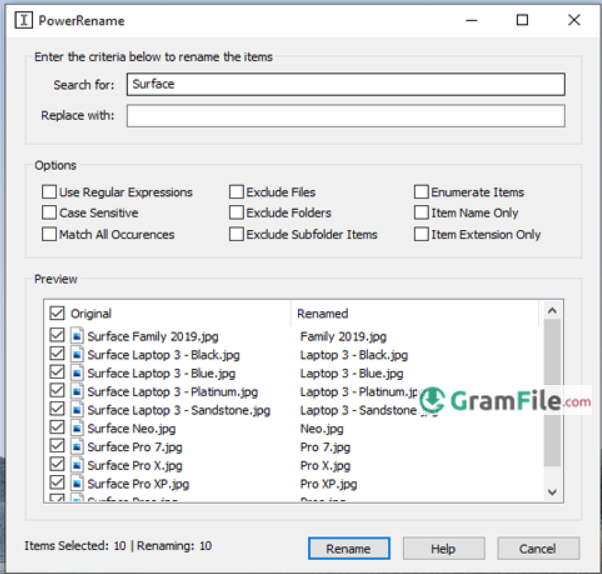Click file icon of Surface Laptop 3 - Blue.jpg
Screen dimensions: 602x574
coord(77,373)
